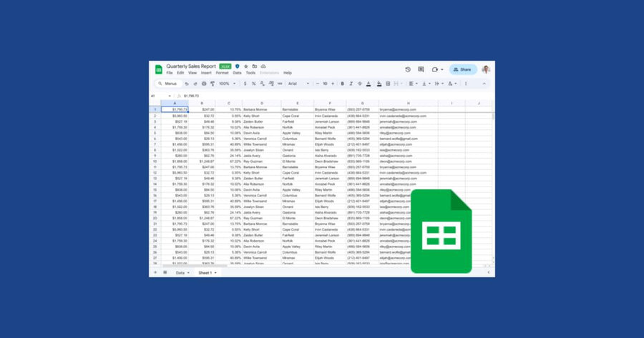Open the three-dot more toolbar options
644x338 pixels.
tap(466, 84)
